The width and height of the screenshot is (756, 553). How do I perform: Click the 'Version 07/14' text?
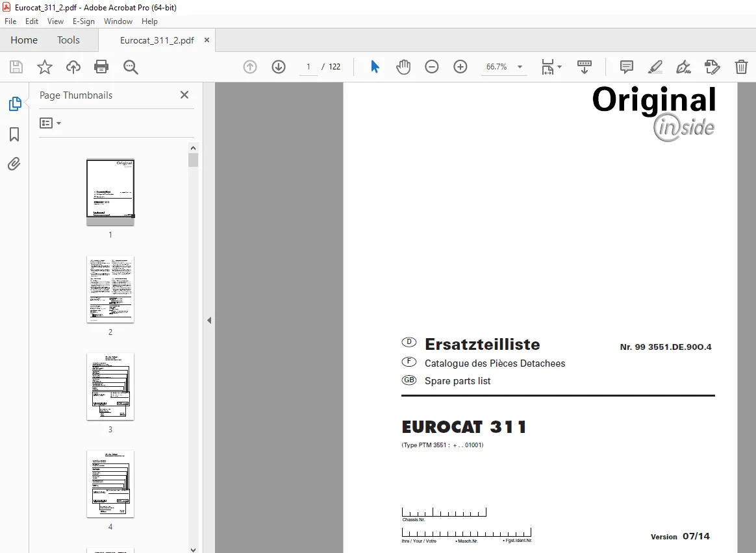tap(680, 536)
